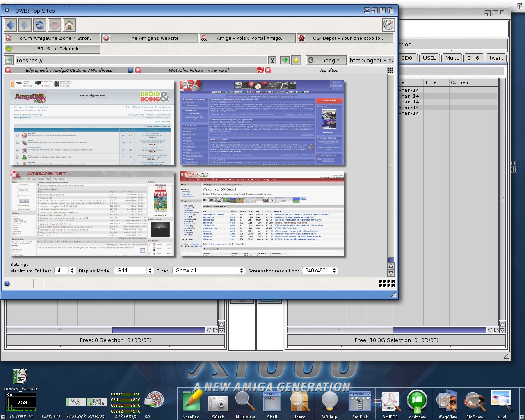The height and width of the screenshot is (420, 525).
Task: Stop loading with the red stop icon
Action: tap(55, 25)
